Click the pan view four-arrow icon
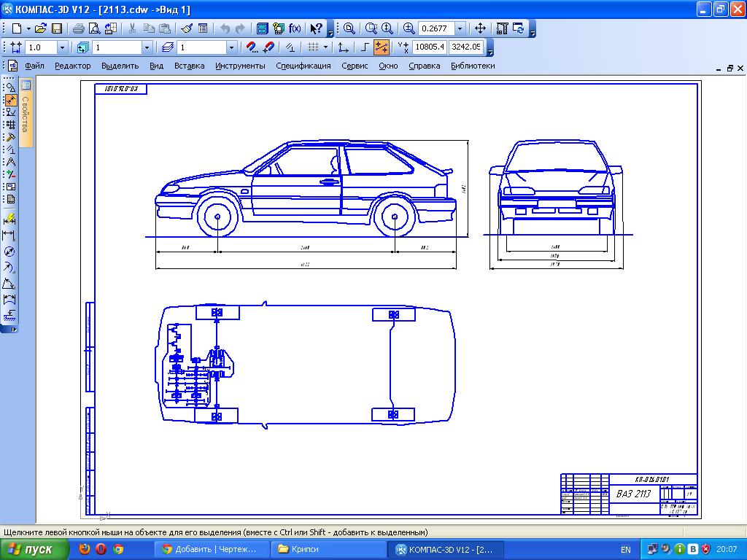 480,28
